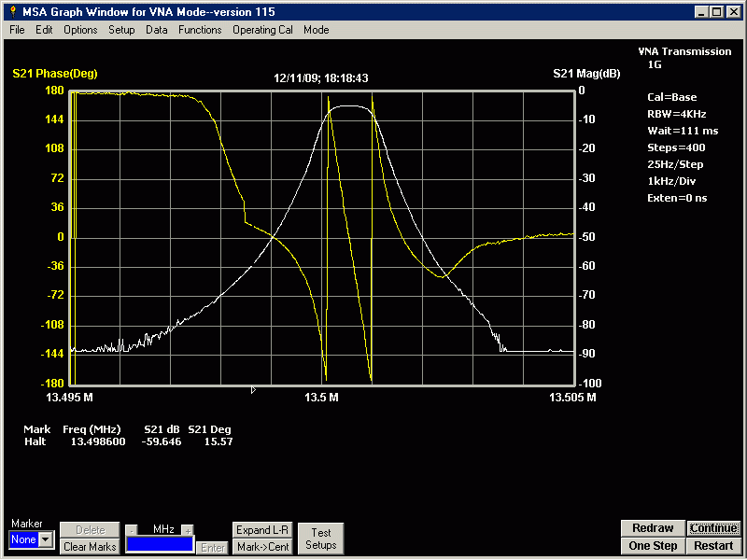
Task: Open the Functions menu
Action: click(200, 30)
